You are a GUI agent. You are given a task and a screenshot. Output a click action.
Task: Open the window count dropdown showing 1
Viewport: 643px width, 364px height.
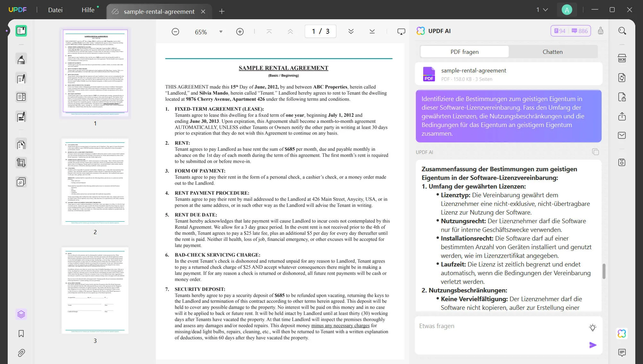click(x=542, y=10)
